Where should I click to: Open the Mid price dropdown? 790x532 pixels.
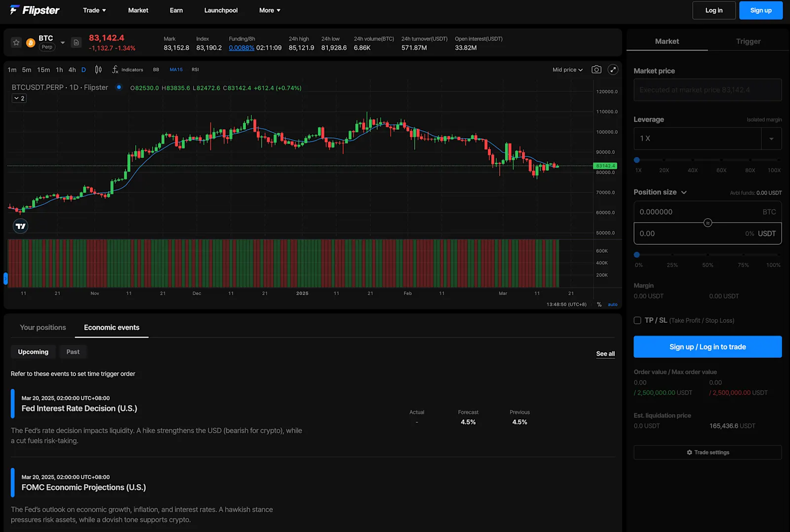click(567, 70)
